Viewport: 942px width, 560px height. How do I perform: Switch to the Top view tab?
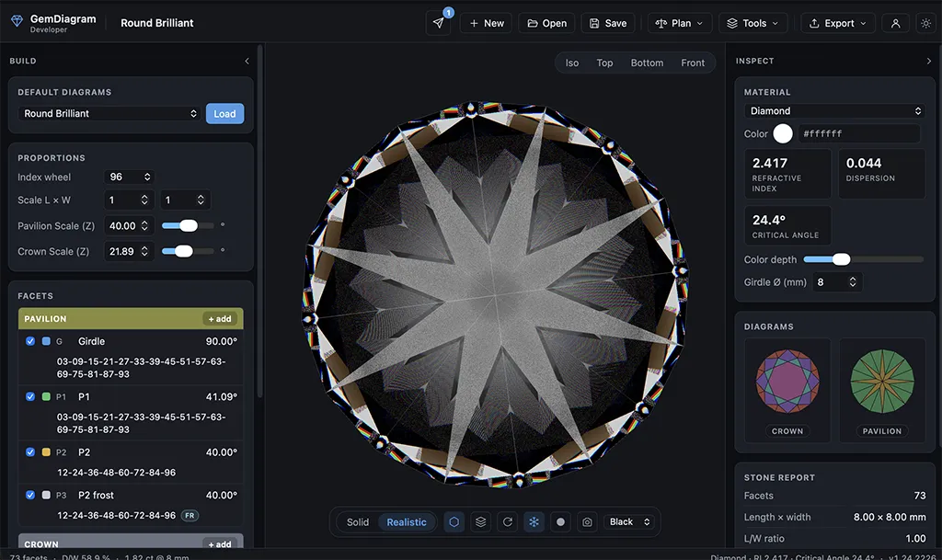(604, 63)
